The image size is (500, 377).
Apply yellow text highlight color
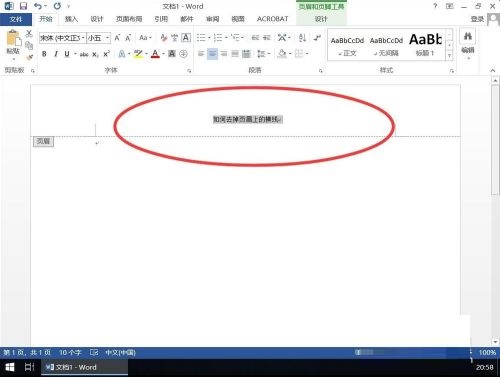pos(138,54)
